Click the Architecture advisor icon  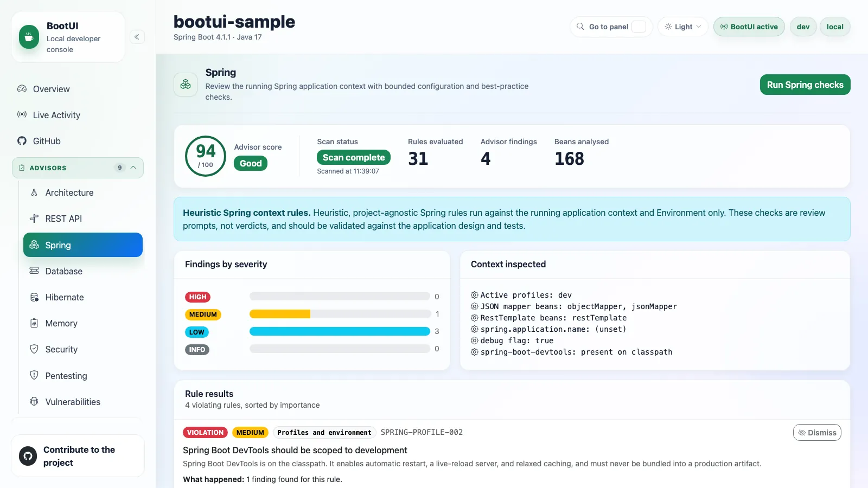[x=34, y=192]
